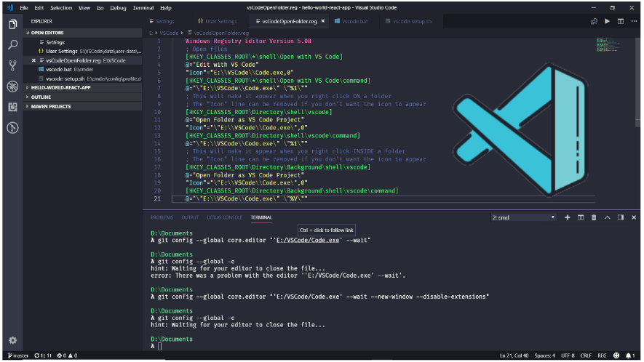Open the GitLens history activity bar icon
The width and height of the screenshot is (644, 362).
(x=12, y=128)
